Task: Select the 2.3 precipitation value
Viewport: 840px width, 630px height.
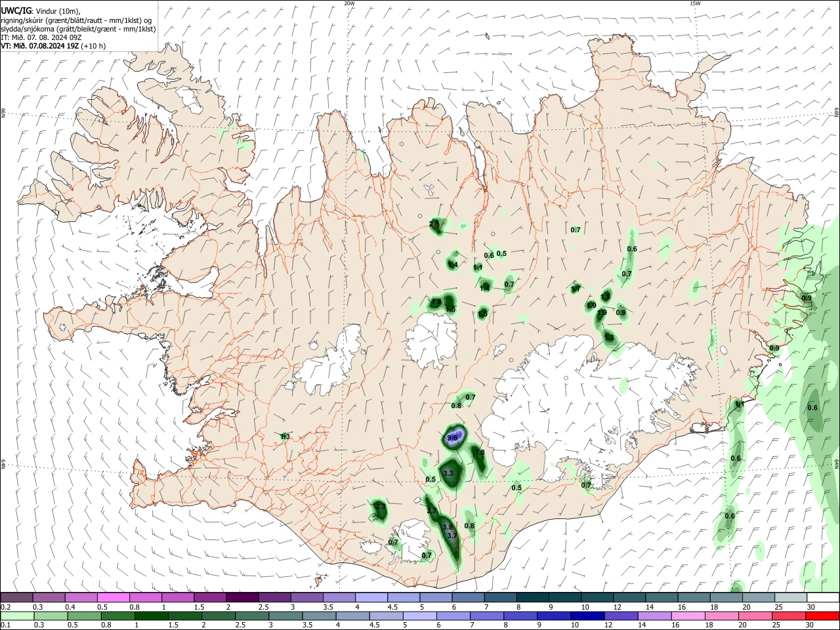Action: click(x=380, y=506)
